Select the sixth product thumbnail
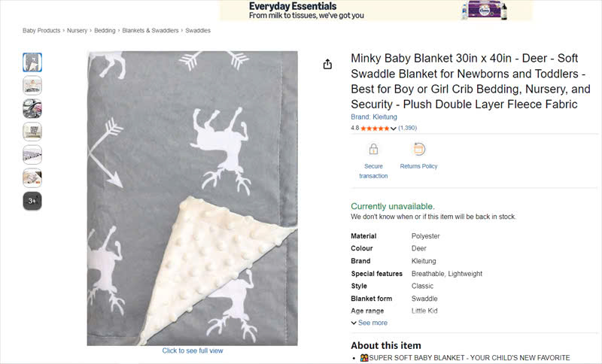Screen dimensions: 602x364 click(x=32, y=178)
